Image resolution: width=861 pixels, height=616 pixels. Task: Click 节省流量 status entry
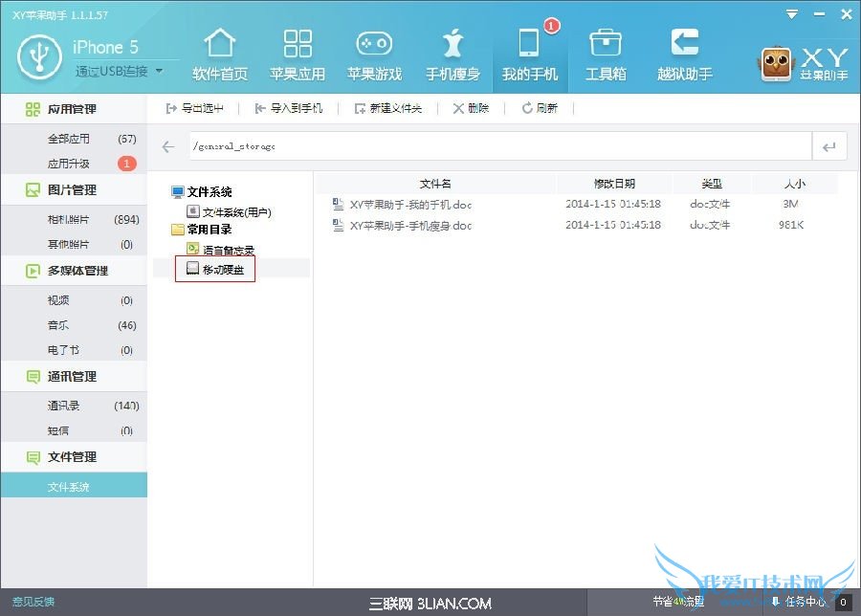678,602
